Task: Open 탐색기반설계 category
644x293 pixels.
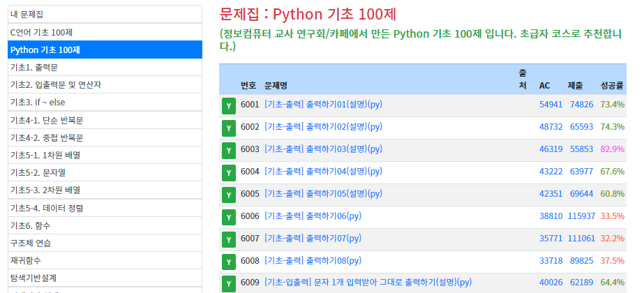Action: [x=105, y=278]
